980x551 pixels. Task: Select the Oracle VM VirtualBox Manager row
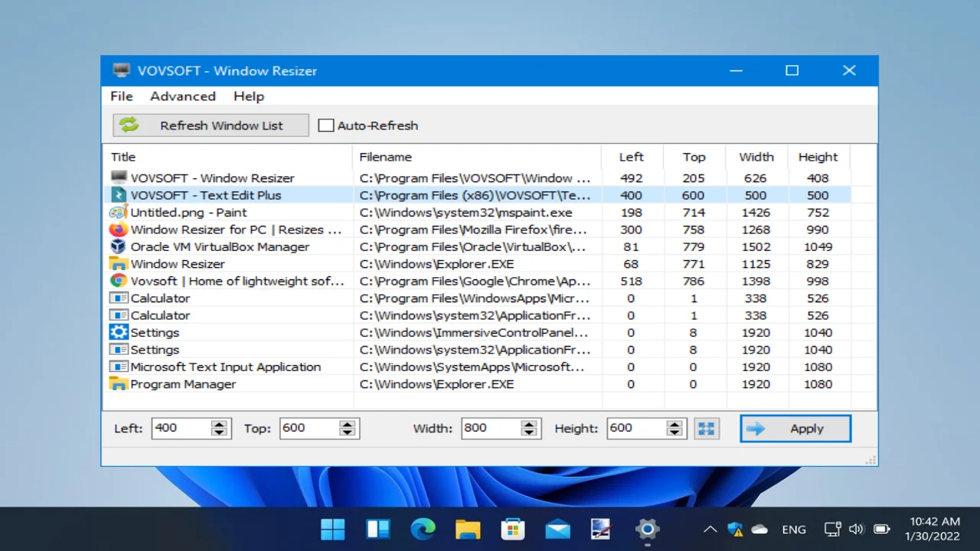tap(477, 246)
